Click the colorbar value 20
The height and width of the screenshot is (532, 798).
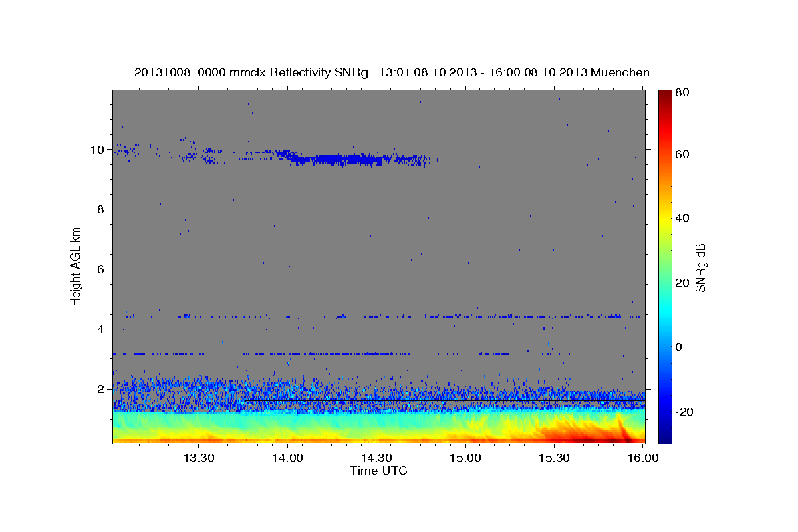point(682,283)
